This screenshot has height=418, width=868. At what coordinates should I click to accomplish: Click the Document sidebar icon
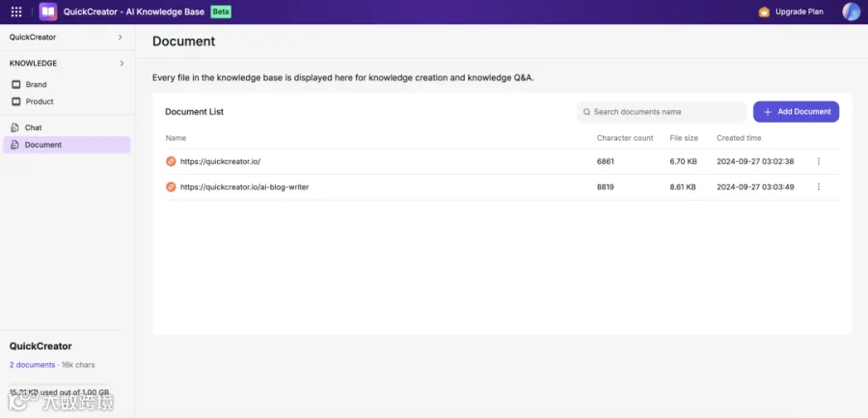coord(14,145)
